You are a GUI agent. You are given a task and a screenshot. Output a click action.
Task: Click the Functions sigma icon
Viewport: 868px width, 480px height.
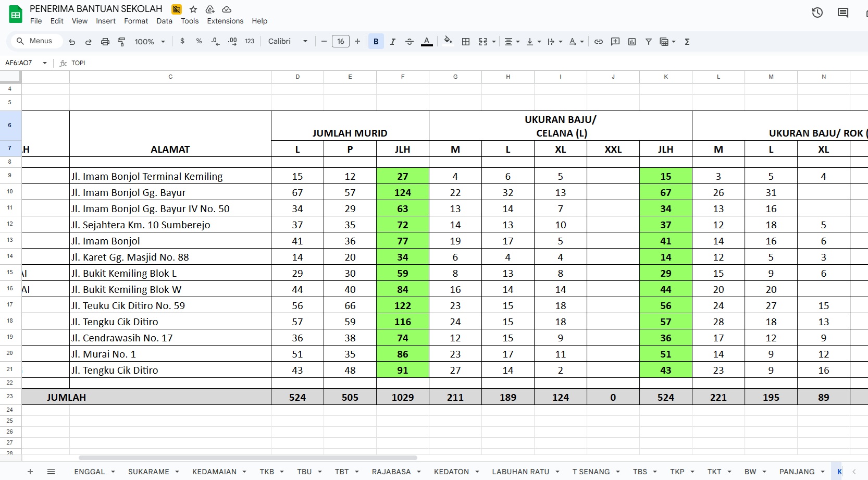(x=687, y=42)
